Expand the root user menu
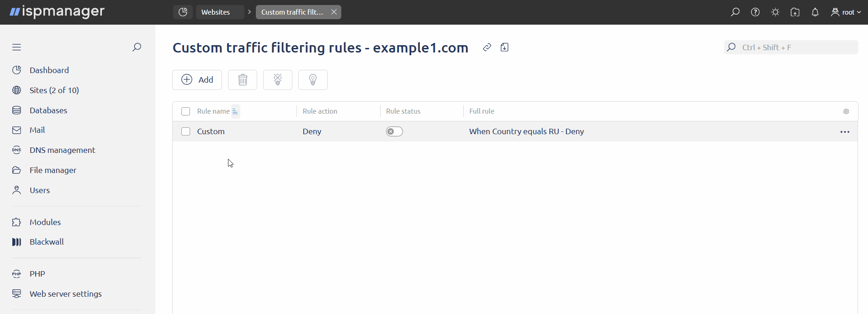 coord(846,12)
